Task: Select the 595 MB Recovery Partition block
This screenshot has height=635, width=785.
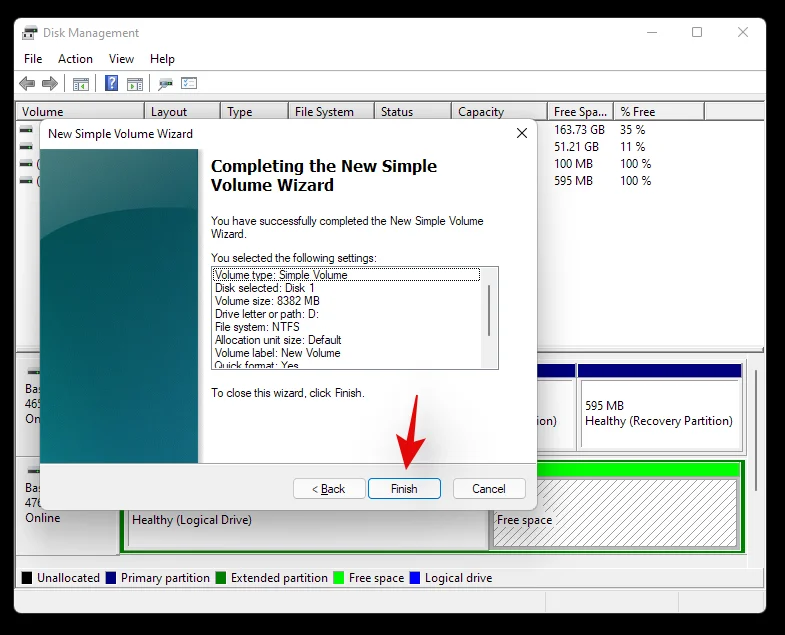Action: click(660, 407)
